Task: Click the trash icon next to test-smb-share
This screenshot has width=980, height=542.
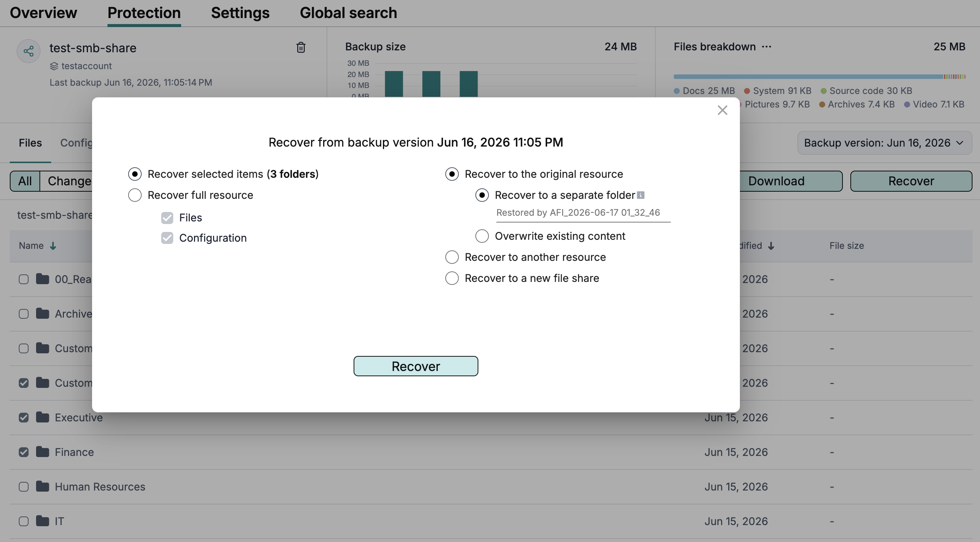Action: coord(301,47)
